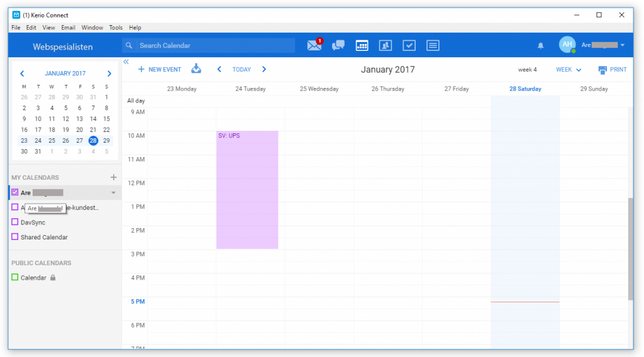
Task: Open user account dropdown arrow
Action: click(x=623, y=45)
